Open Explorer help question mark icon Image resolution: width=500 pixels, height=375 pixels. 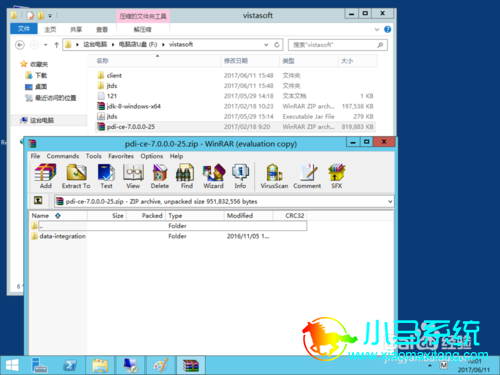click(387, 29)
